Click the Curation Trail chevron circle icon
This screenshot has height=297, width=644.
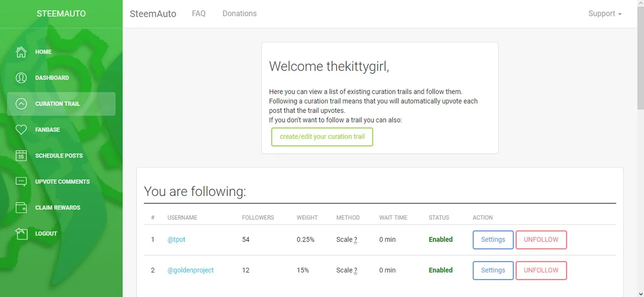coord(21,104)
